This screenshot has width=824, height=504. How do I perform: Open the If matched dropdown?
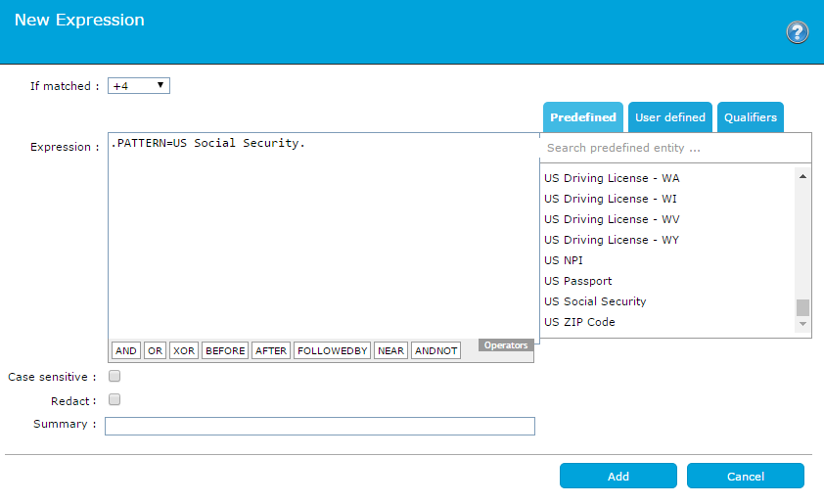tap(139, 86)
